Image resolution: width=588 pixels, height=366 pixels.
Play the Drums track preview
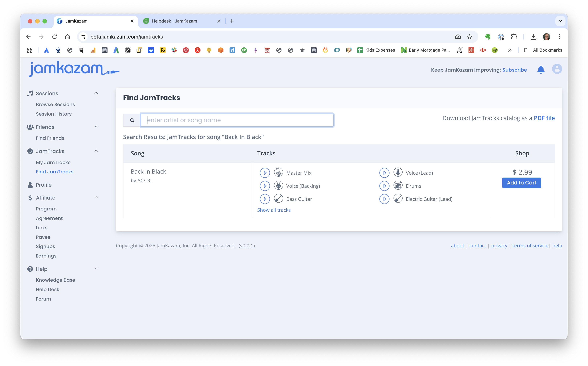click(x=384, y=186)
